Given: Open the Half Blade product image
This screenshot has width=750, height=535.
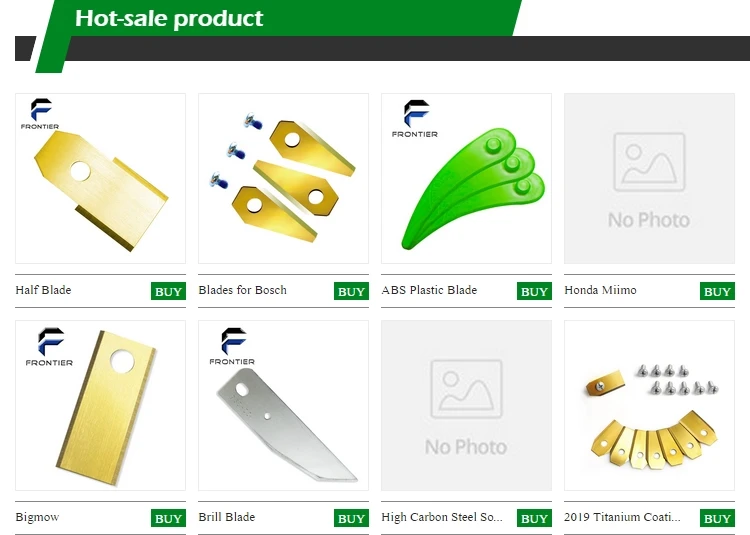Looking at the screenshot, I should pos(100,178).
